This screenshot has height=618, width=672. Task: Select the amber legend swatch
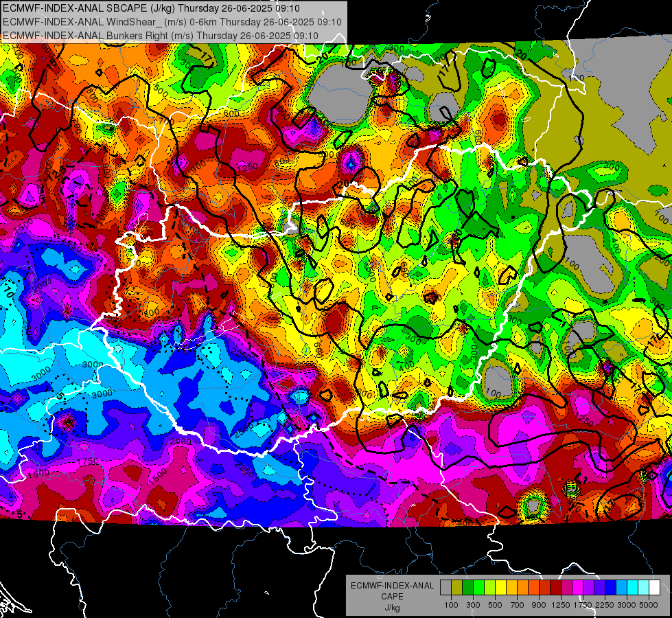pyautogui.click(x=511, y=587)
